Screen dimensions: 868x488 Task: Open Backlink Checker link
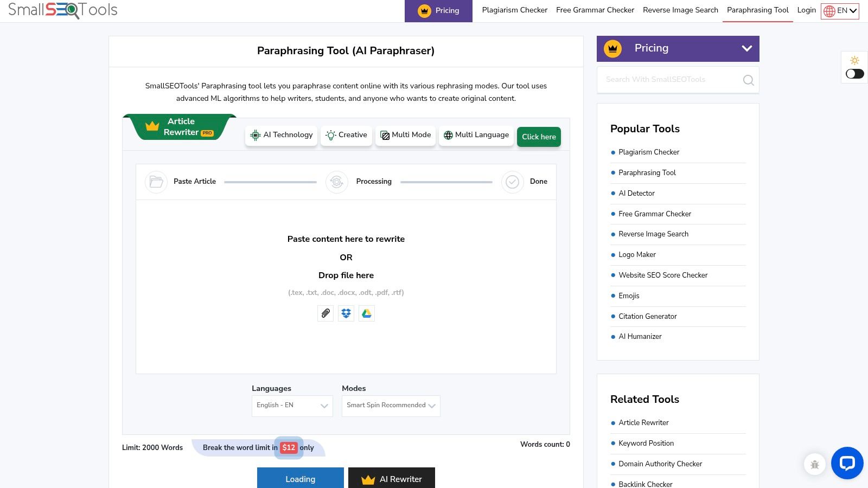(646, 484)
